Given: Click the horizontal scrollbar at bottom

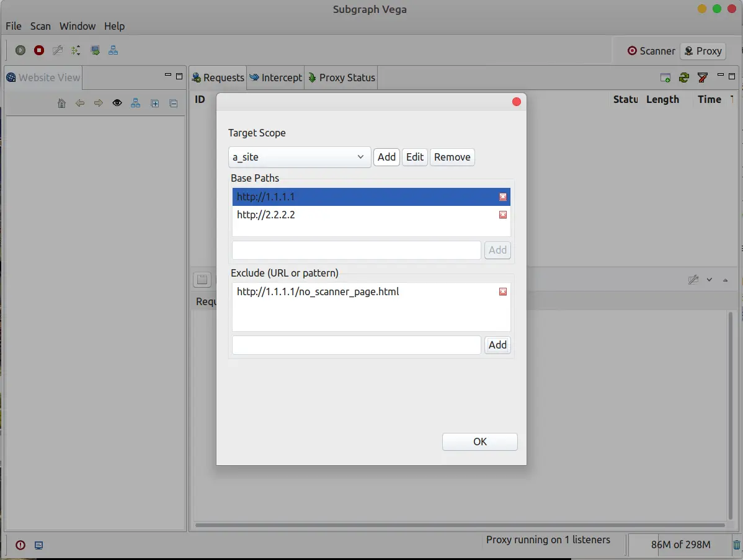Looking at the screenshot, I should click(x=460, y=525).
